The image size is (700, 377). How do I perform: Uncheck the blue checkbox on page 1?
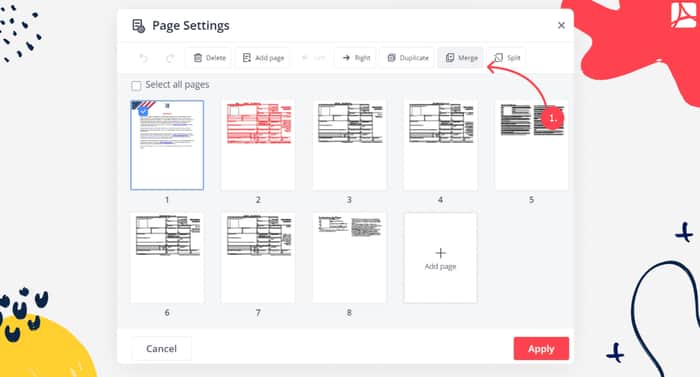[x=143, y=112]
